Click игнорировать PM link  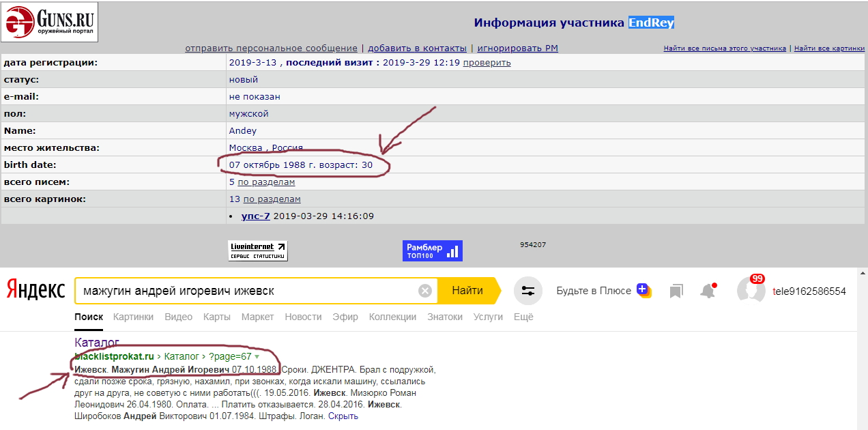pos(517,48)
